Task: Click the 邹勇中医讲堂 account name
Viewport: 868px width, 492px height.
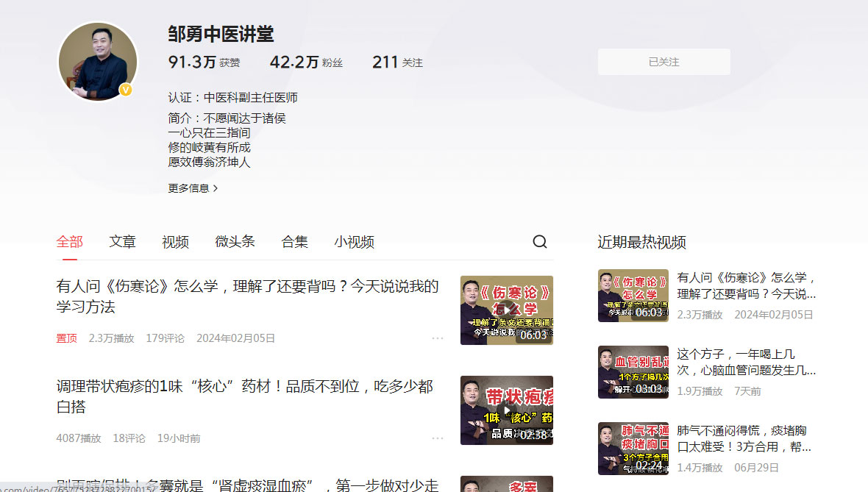Action: point(221,35)
